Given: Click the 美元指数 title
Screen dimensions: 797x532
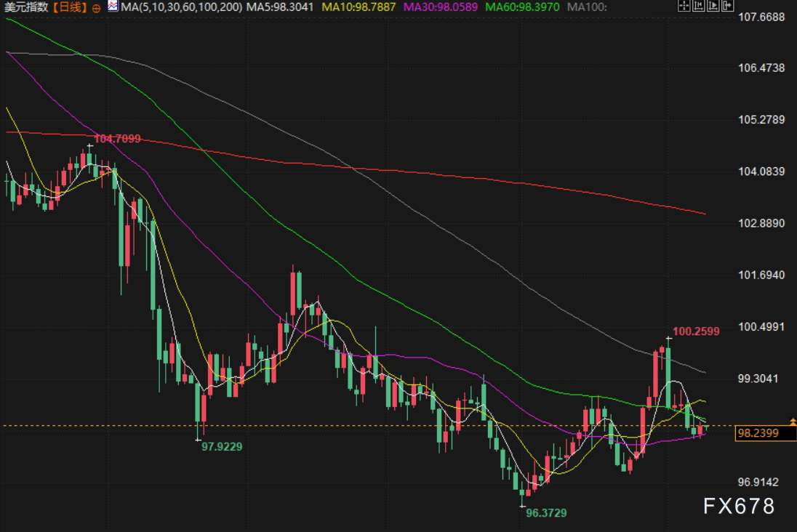Looking at the screenshot, I should (26, 7).
